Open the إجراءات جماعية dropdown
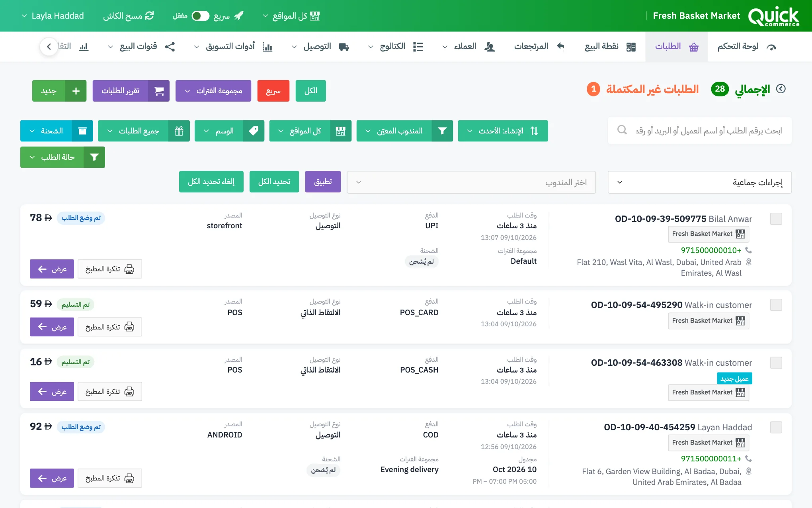812x508 pixels. tap(699, 182)
